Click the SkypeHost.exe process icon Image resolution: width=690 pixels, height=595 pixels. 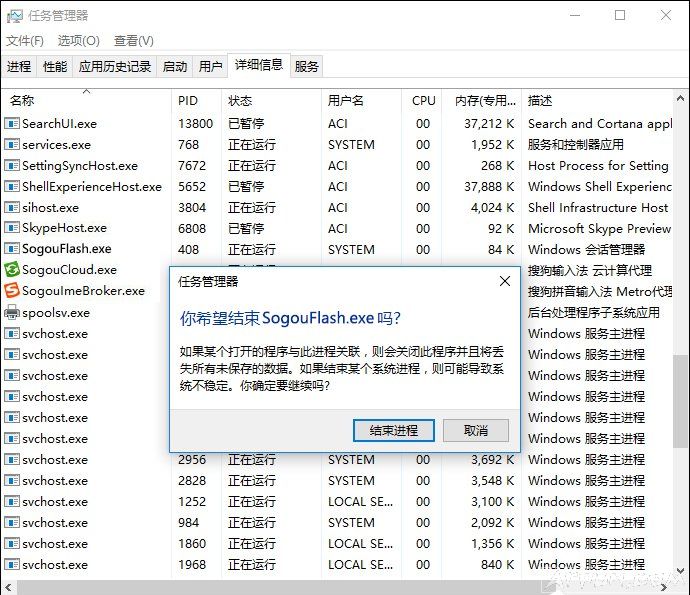(x=12, y=229)
